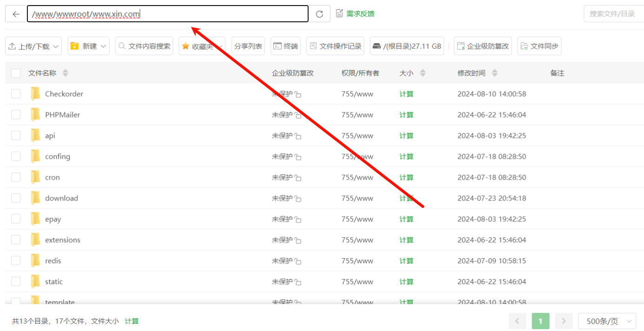
Task: Open the api folder icon
Action: coord(35,136)
